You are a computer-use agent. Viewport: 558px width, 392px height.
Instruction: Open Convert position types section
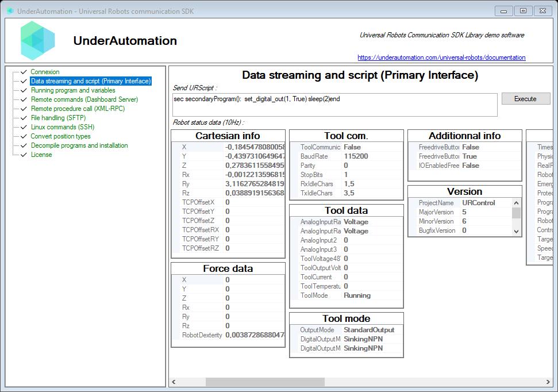click(x=60, y=136)
